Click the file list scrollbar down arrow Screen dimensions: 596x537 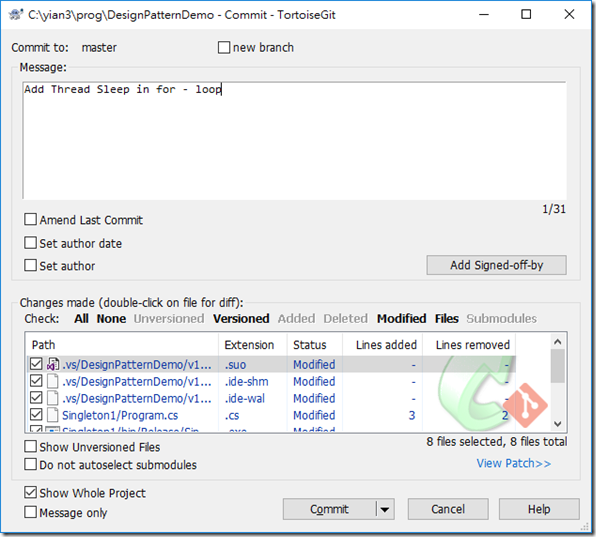click(x=558, y=424)
